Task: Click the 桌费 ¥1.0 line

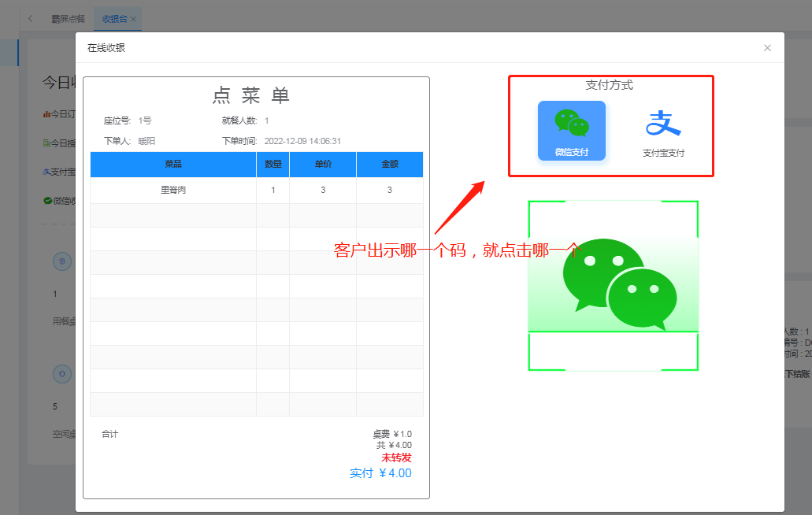Action: click(392, 434)
